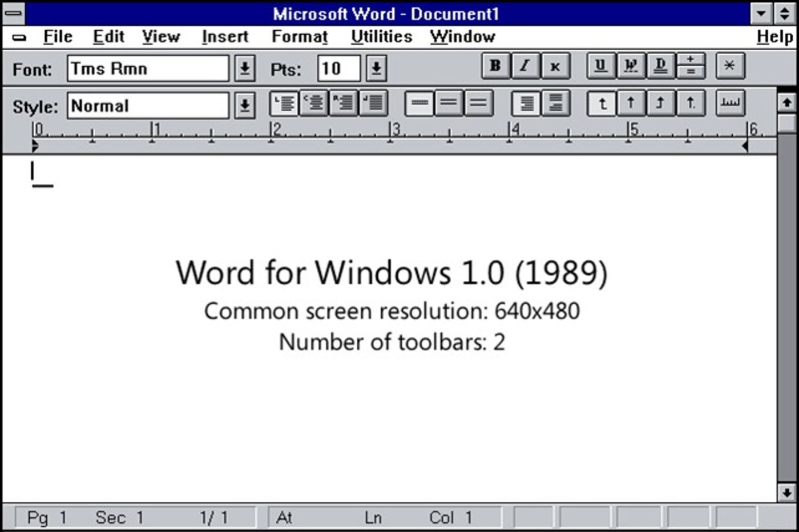Click the vertical scrollbar down arrow

pos(787,492)
